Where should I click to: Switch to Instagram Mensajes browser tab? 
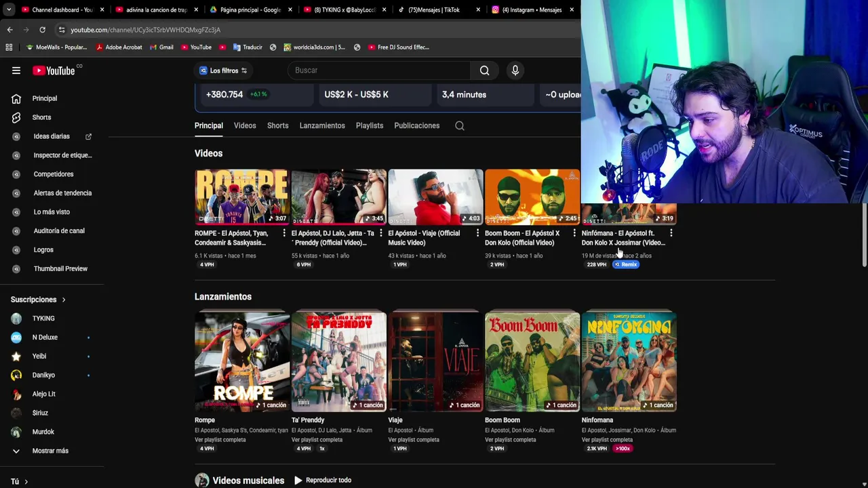pyautogui.click(x=532, y=9)
